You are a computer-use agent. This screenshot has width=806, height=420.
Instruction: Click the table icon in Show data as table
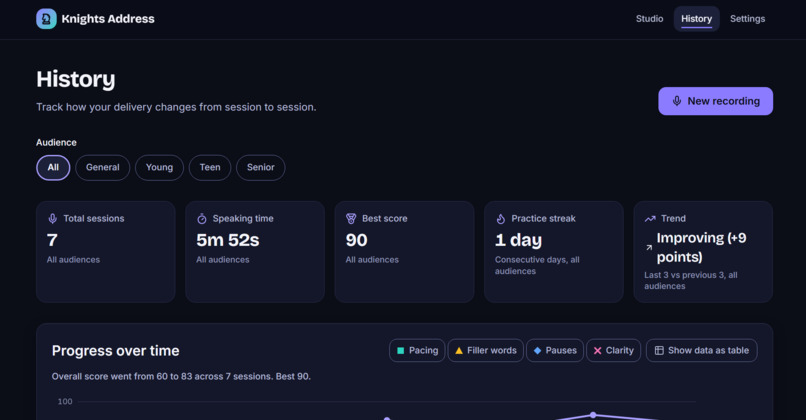659,351
